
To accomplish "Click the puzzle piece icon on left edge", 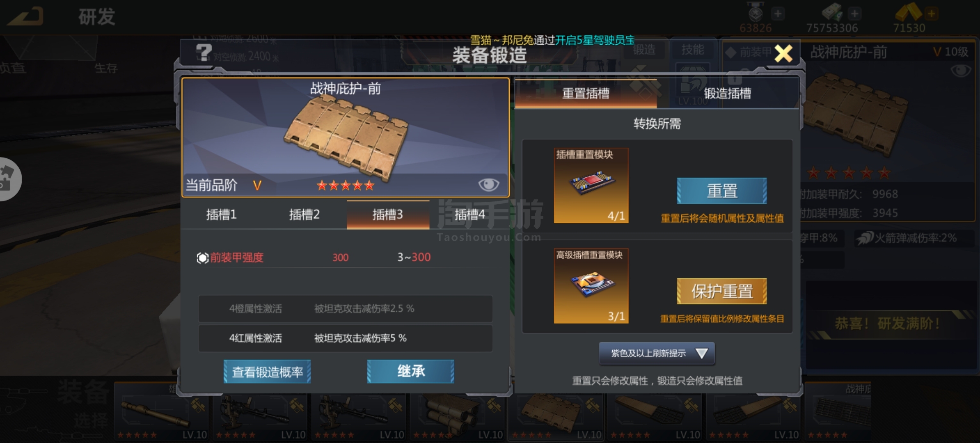I will click(7, 179).
